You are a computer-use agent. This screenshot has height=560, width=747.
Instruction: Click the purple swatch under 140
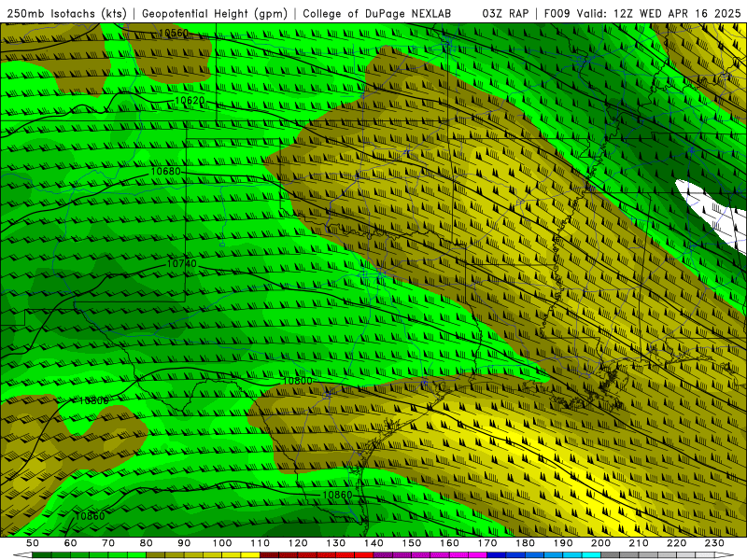383,555
